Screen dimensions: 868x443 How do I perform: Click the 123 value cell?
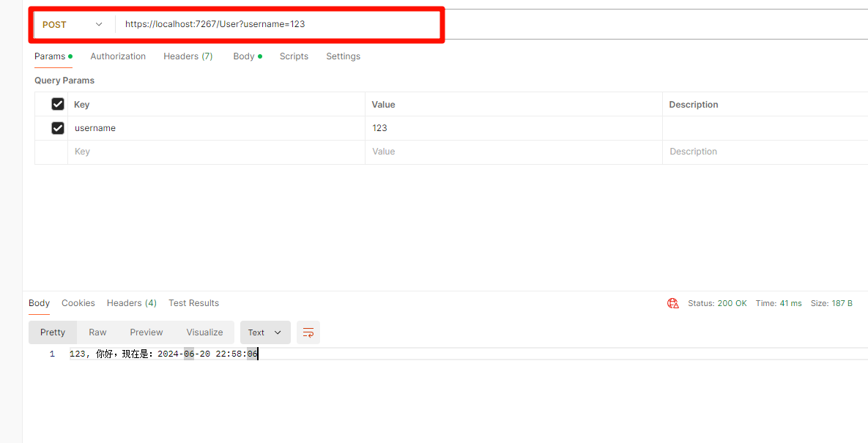pyautogui.click(x=513, y=128)
